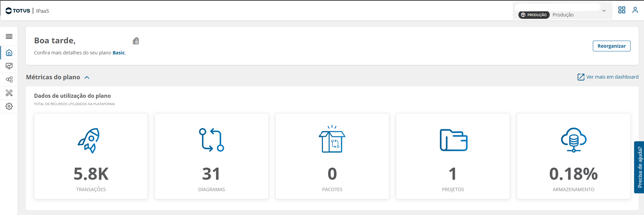This screenshot has width=644, height=215.
Task: Click the cloud database icon on Armazenamento card
Action: point(574,140)
